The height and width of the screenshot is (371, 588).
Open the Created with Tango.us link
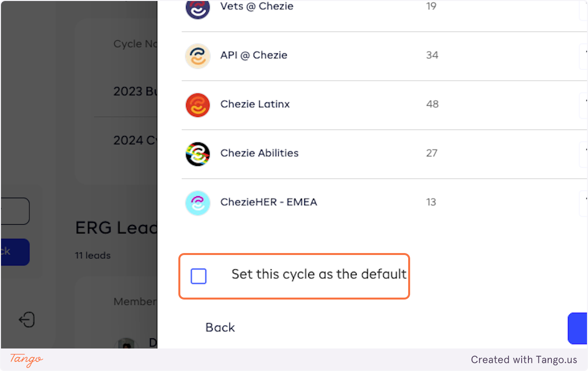click(x=524, y=360)
